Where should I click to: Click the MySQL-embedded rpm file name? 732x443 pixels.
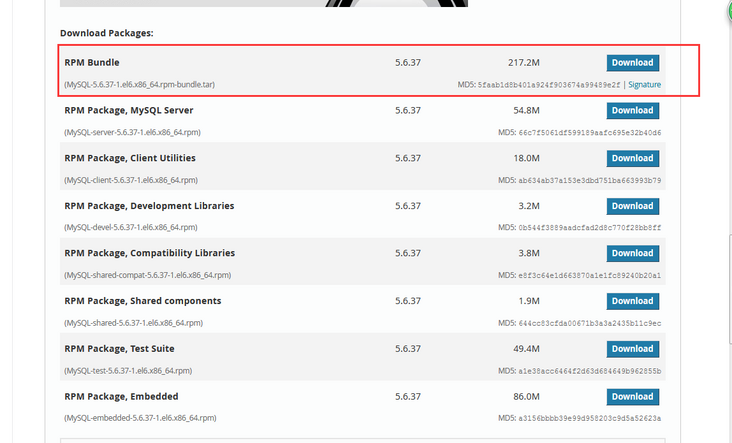(x=139, y=418)
